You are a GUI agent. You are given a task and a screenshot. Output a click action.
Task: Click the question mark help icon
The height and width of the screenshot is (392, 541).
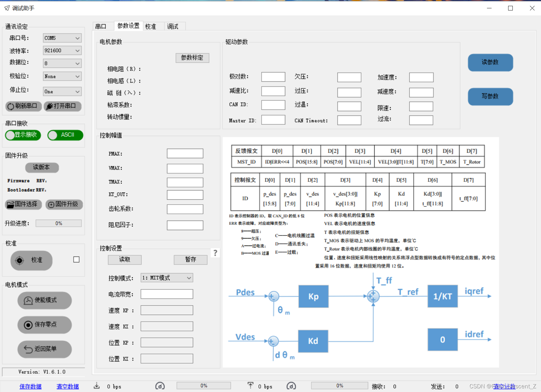point(216,253)
